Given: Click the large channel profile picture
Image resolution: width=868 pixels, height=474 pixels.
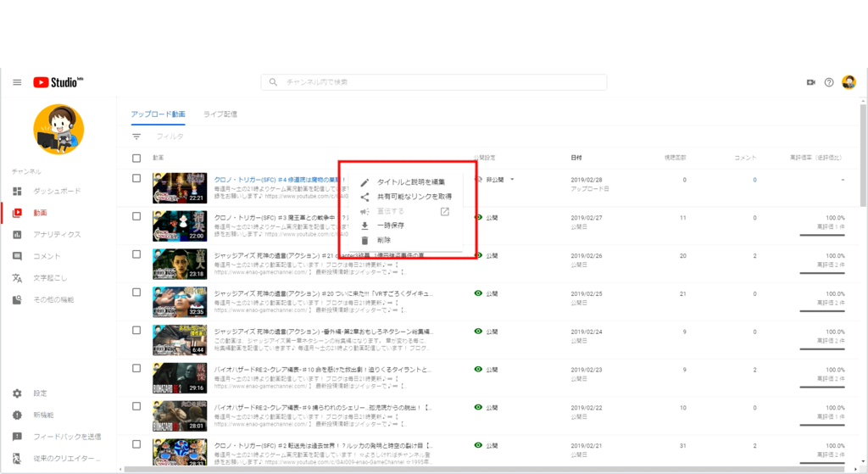Looking at the screenshot, I should 58,129.
